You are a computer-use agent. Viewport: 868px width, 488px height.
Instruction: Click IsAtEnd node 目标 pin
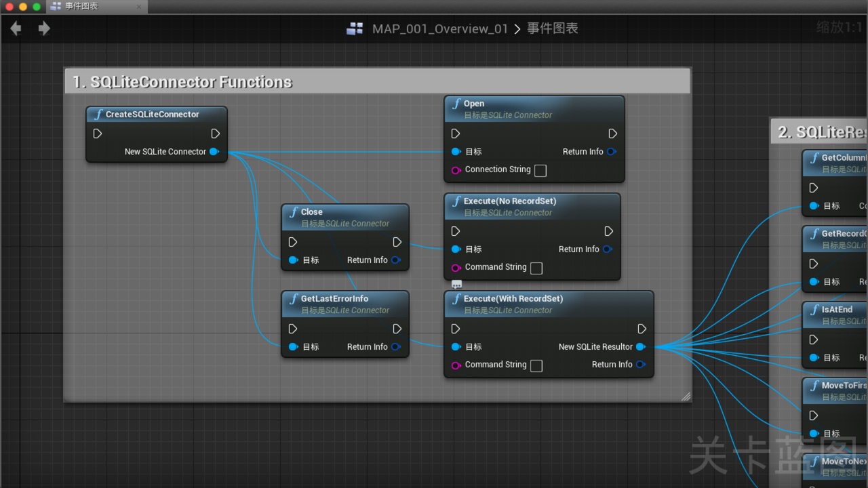point(814,358)
